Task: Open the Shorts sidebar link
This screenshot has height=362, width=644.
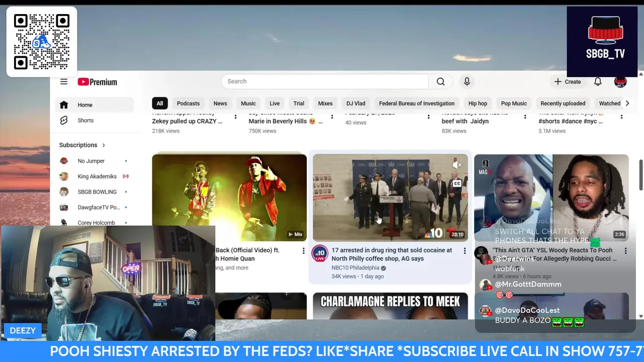Action: point(94,120)
